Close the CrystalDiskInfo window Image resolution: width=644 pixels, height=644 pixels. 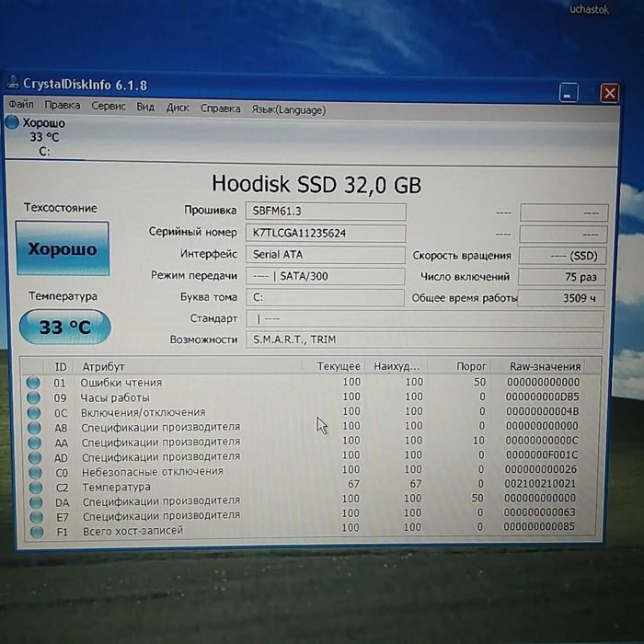coord(609,93)
